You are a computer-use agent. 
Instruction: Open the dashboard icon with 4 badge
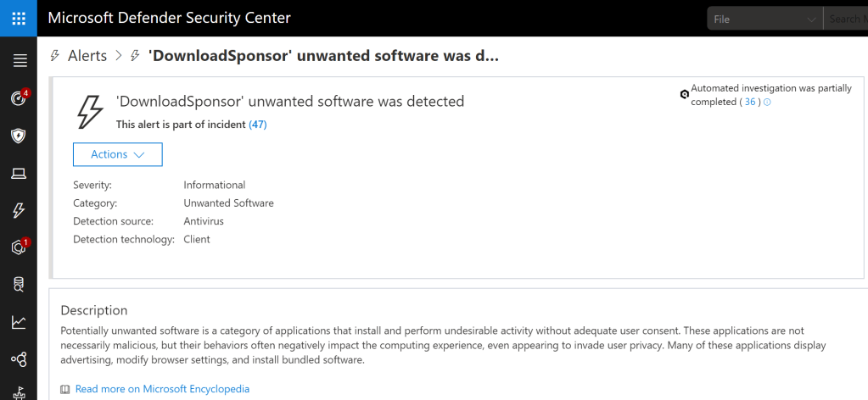pyautogui.click(x=19, y=98)
